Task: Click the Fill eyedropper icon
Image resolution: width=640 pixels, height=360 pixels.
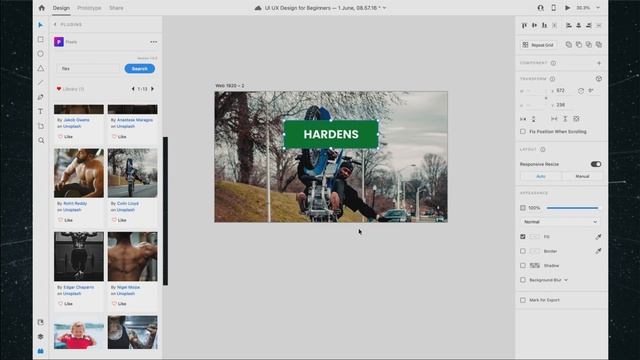Action: [598, 237]
